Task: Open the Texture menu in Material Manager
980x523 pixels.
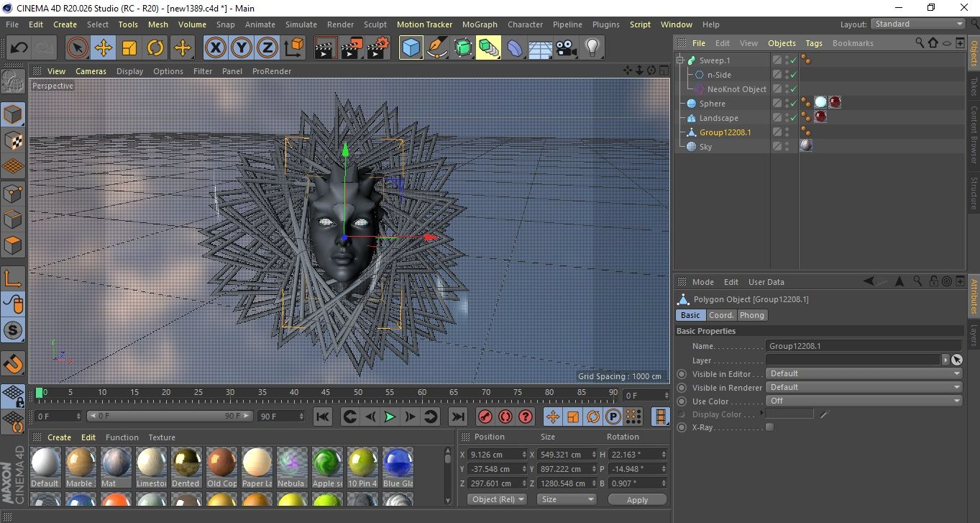Action: [x=162, y=437]
